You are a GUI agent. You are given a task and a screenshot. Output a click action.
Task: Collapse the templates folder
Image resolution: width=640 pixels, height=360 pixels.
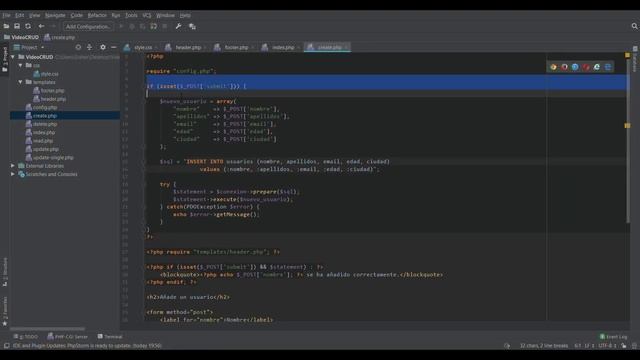point(20,82)
